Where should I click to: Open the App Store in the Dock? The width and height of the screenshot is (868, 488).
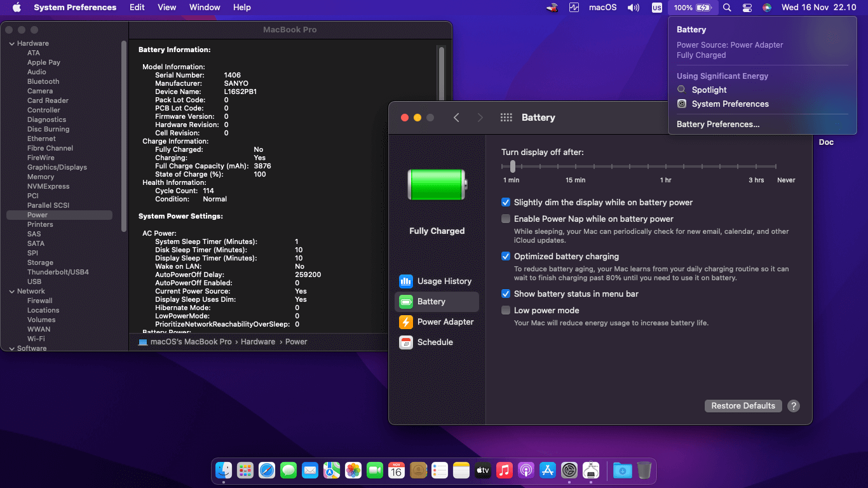tap(548, 470)
